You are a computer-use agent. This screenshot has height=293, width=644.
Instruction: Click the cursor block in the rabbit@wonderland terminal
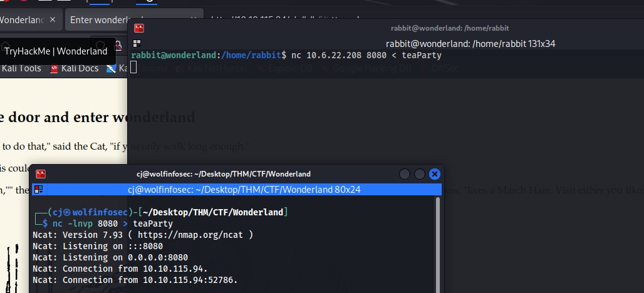pyautogui.click(x=133, y=66)
